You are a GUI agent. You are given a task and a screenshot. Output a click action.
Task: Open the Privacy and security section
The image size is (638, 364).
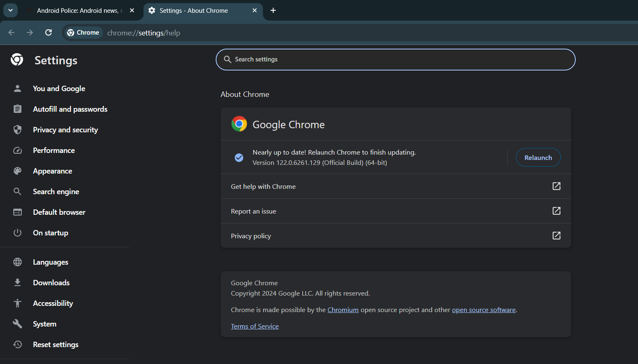[65, 129]
